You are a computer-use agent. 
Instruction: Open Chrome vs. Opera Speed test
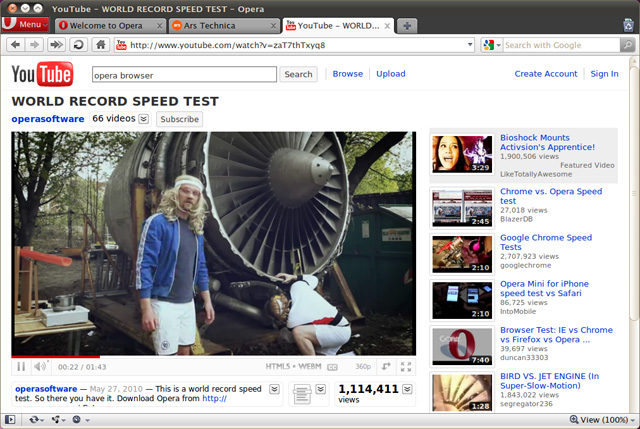pyautogui.click(x=551, y=196)
